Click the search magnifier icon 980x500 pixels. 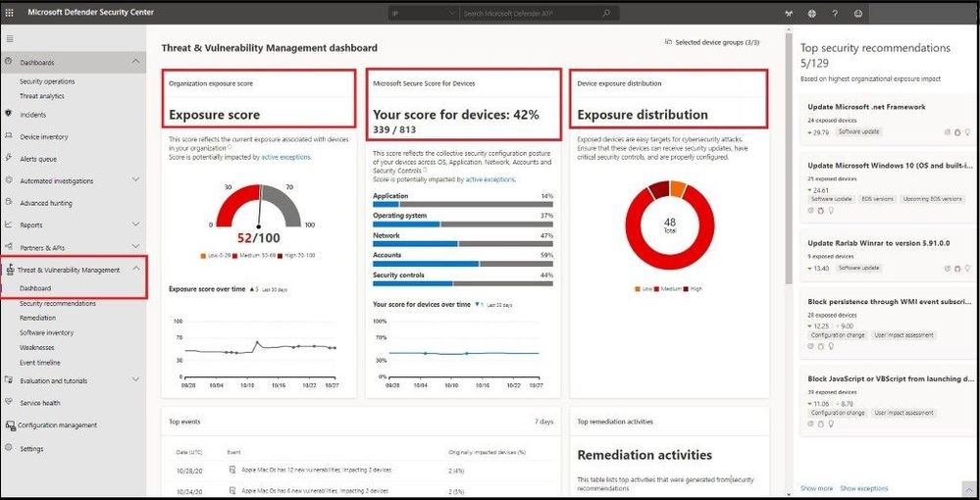[606, 13]
